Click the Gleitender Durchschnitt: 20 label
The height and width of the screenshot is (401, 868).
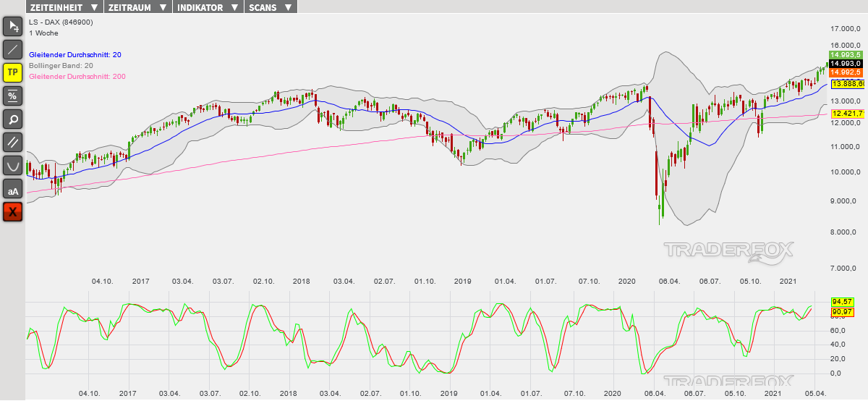(75, 55)
